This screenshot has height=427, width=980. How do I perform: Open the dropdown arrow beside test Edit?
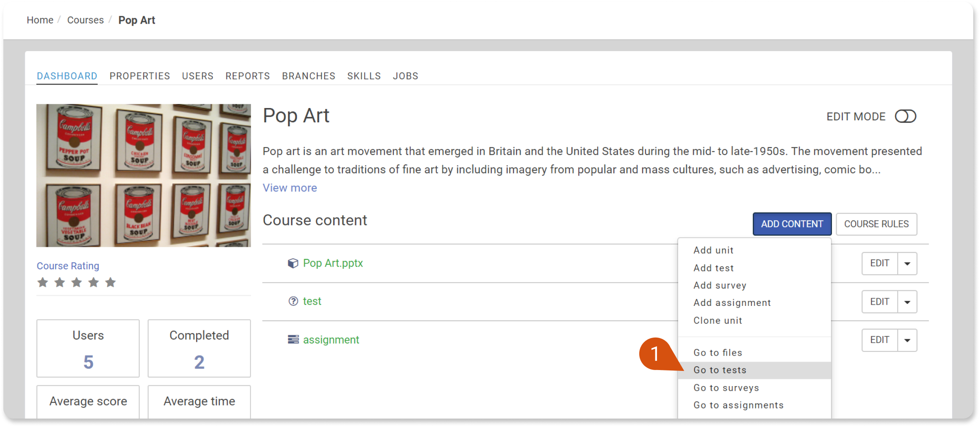click(x=907, y=302)
